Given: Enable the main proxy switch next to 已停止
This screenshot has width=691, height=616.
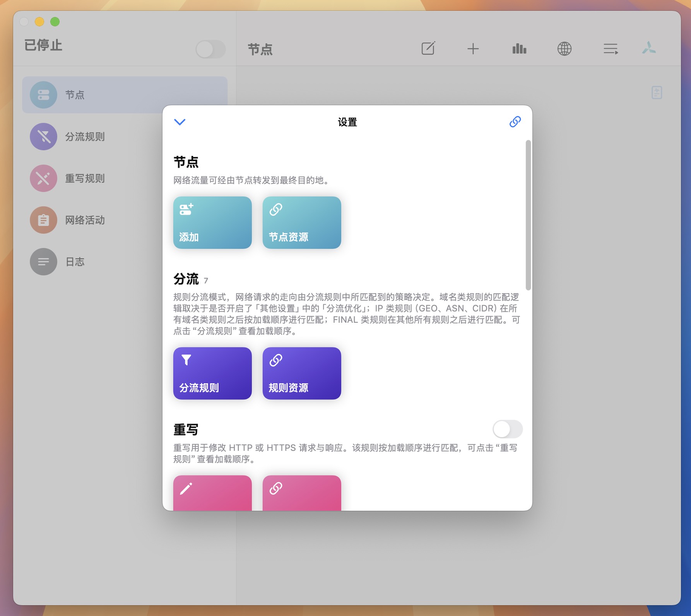Looking at the screenshot, I should pyautogui.click(x=210, y=49).
